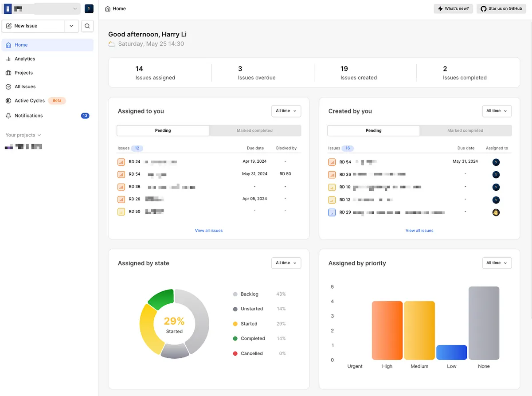Click the Notifications count badge

pyautogui.click(x=85, y=116)
